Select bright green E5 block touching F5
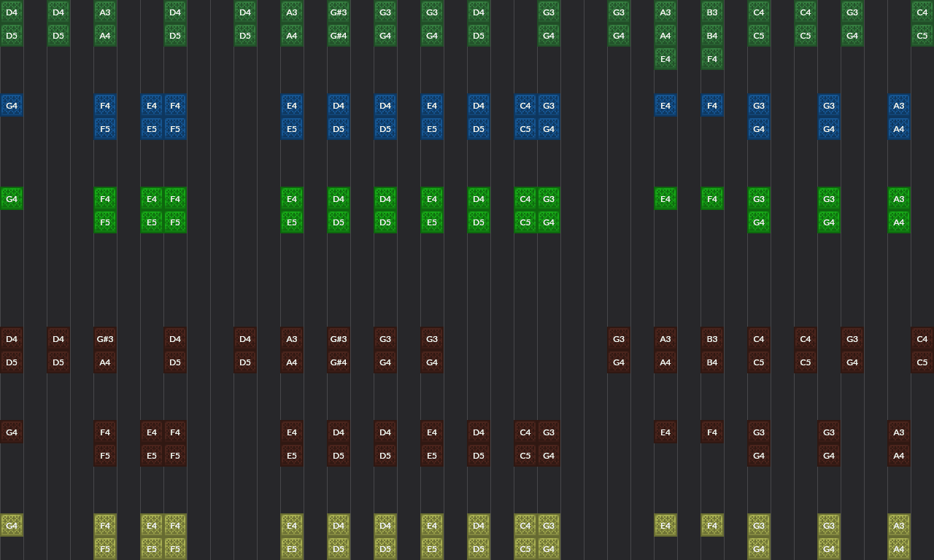The height and width of the screenshot is (560, 934). tap(152, 222)
